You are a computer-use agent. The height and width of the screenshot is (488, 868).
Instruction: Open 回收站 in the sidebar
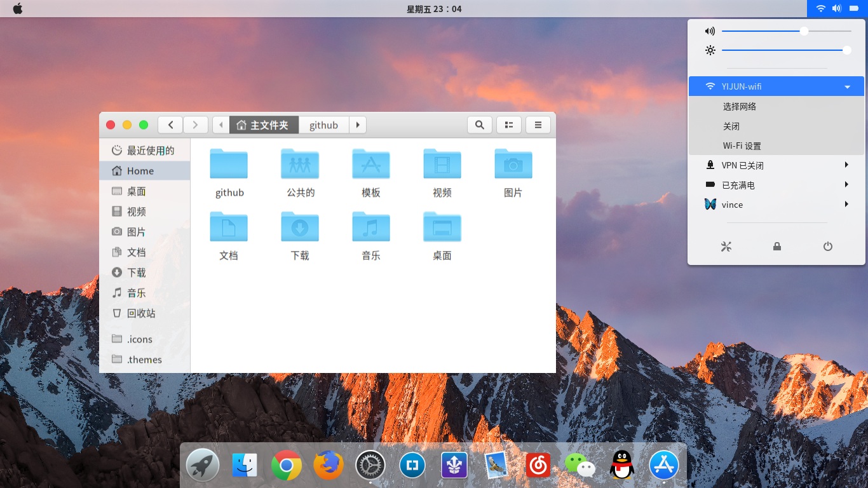point(145,313)
